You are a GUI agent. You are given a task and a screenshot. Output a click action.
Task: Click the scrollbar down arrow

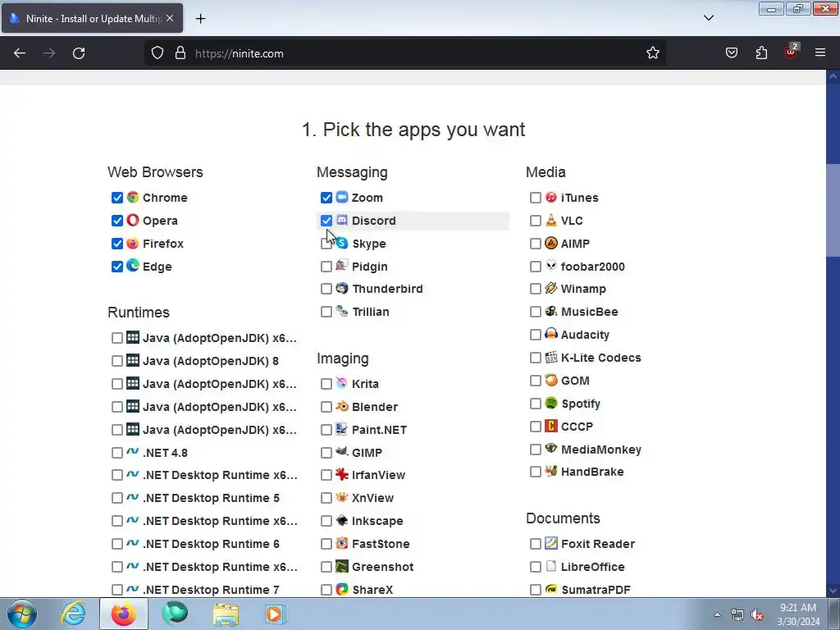(x=833, y=591)
